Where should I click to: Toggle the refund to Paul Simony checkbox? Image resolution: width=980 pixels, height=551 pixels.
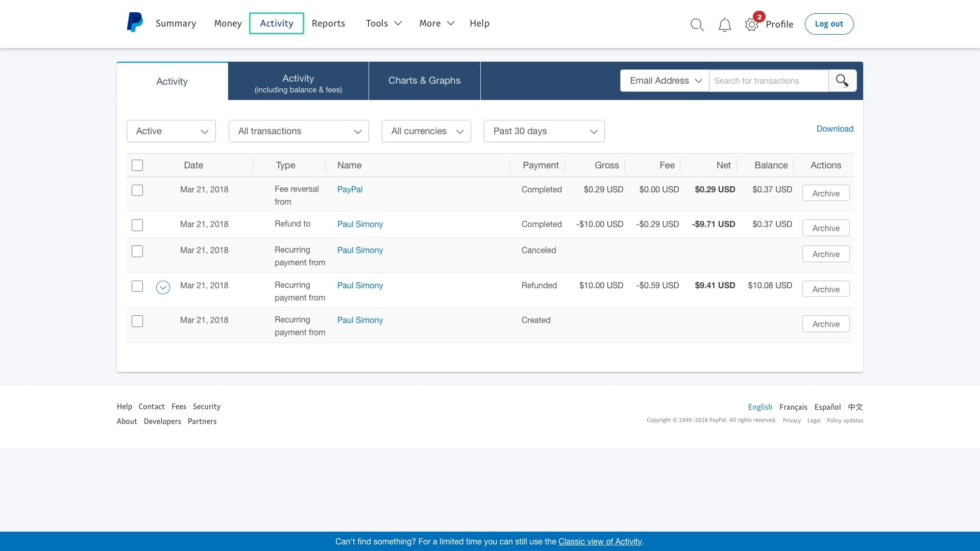137,224
